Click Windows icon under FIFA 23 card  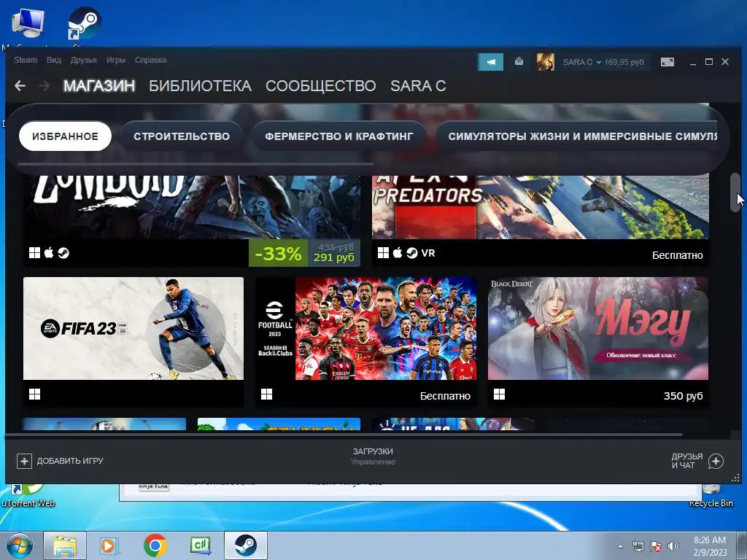(x=35, y=394)
